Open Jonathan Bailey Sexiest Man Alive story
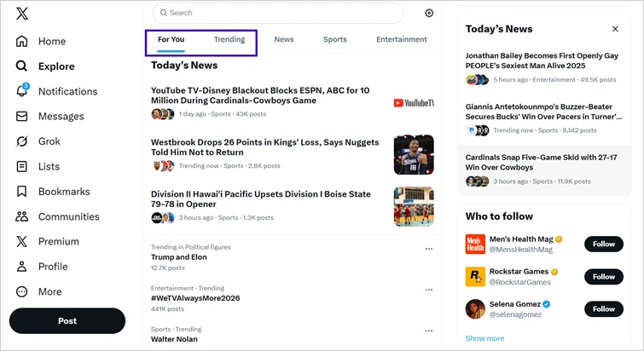Screen dimensions: 644x351 [542, 60]
